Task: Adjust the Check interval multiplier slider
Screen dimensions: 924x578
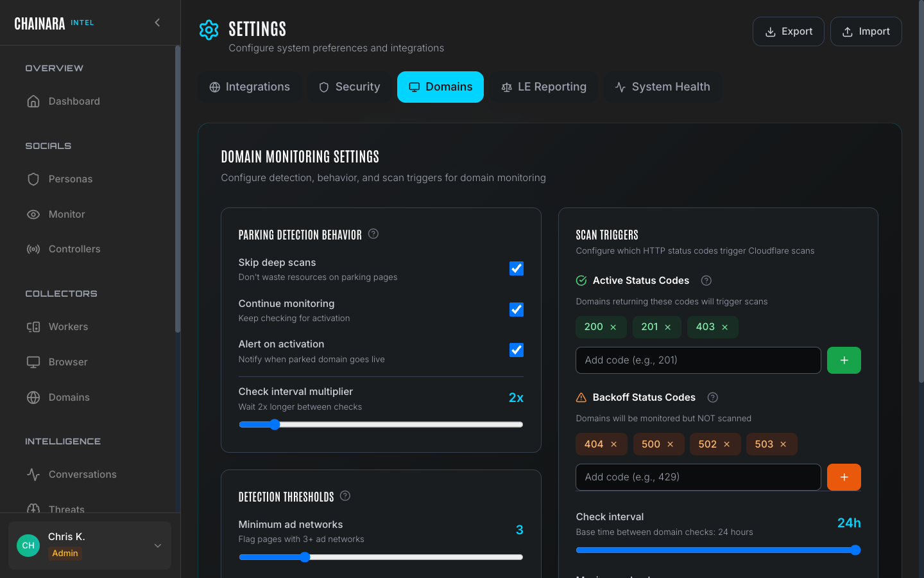Action: click(381, 425)
